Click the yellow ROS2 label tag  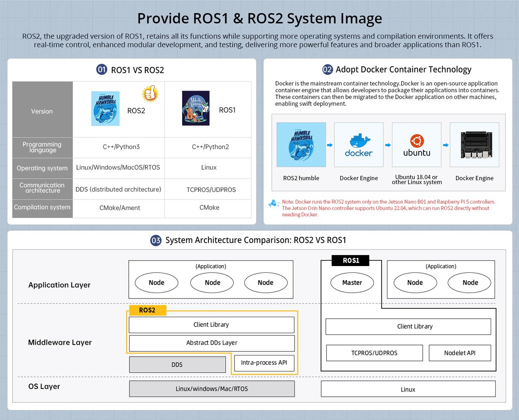tap(147, 310)
